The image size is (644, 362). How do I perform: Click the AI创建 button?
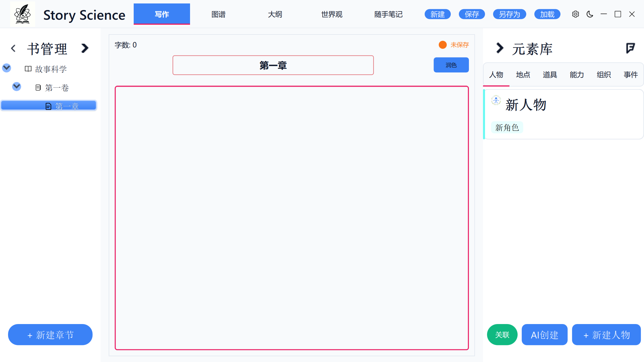544,335
